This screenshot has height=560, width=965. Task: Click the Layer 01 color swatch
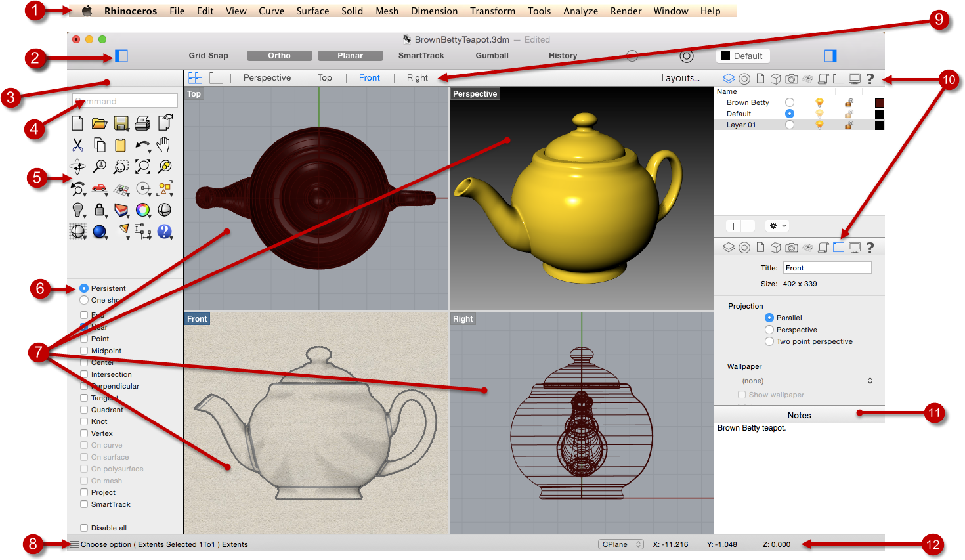[x=880, y=125]
